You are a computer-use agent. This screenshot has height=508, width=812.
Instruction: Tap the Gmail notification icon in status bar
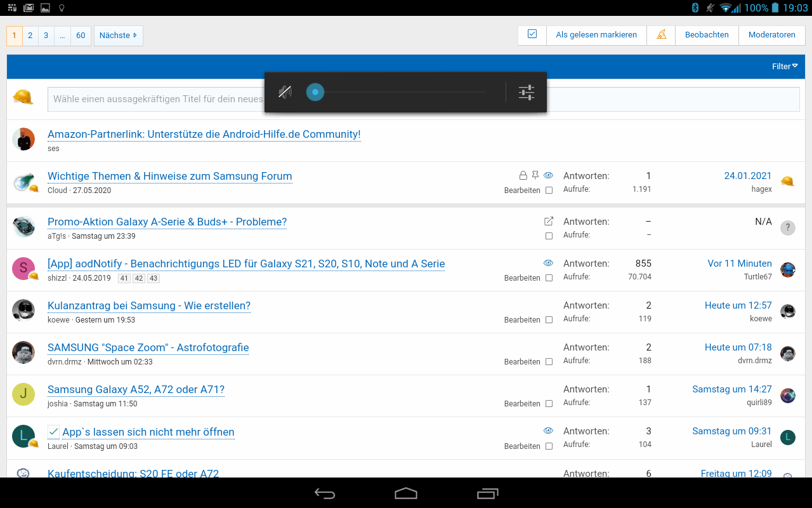point(29,8)
